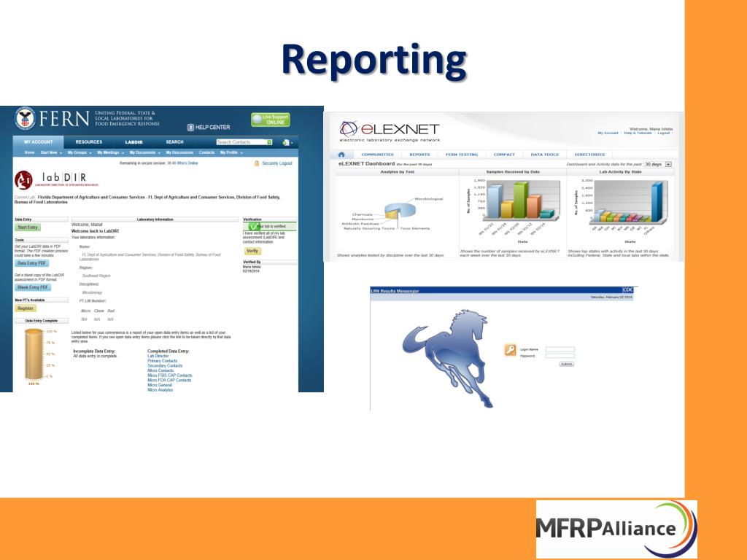Open the LABDIR tab in FERN
Screen dimensions: 747x560
tap(134, 142)
